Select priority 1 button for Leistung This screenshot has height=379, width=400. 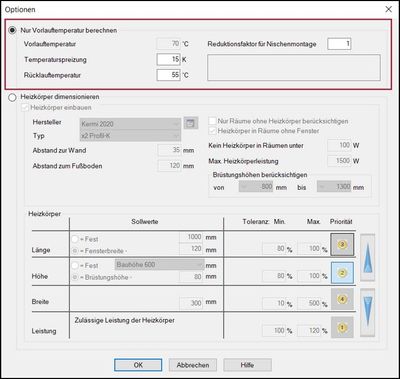point(342,327)
